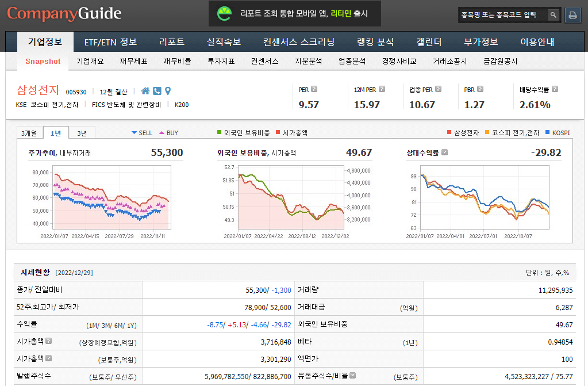Screen dimensions: 588x386
Task: Go to the 재무비율 submenu
Action: point(178,61)
